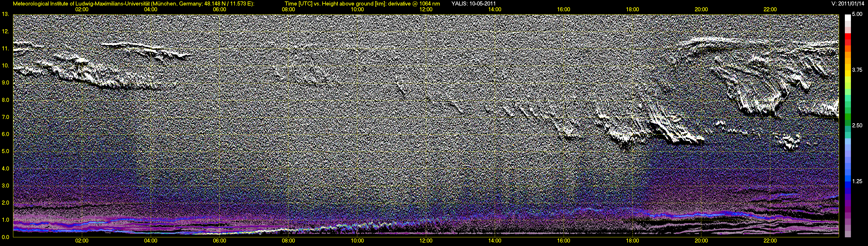Image resolution: width=868 pixels, height=246 pixels.
Task: Click the 4.0 height axis label
Action: point(5,168)
